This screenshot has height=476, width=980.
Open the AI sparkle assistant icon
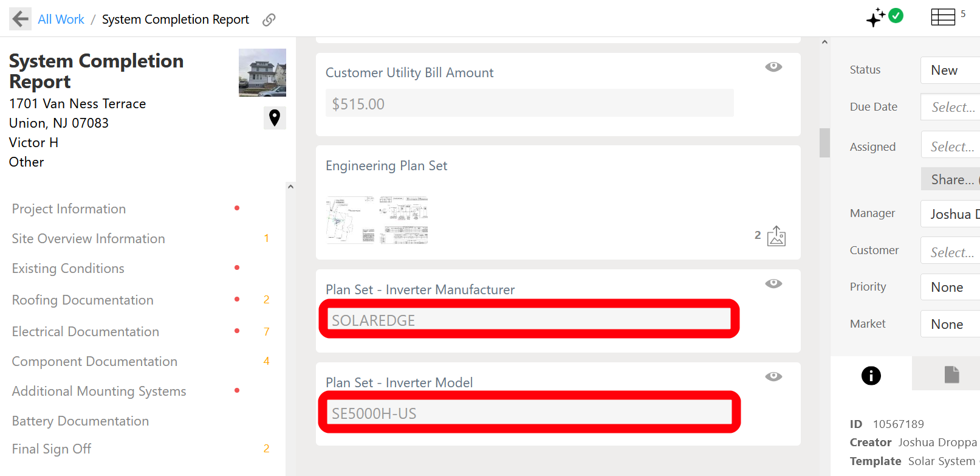coord(875,18)
